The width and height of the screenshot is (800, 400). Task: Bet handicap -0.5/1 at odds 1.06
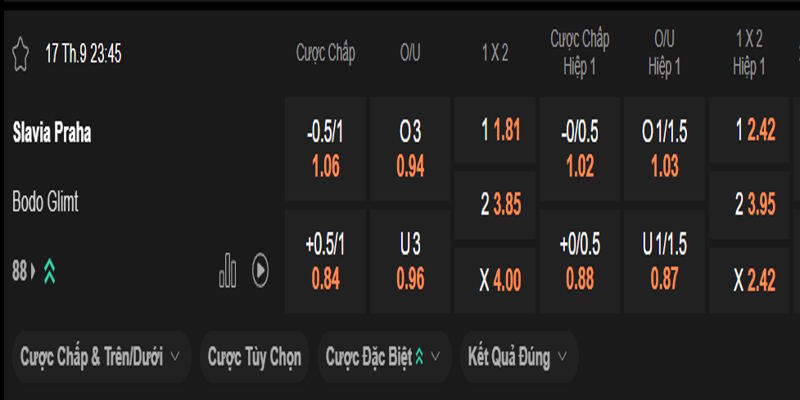pos(325,149)
